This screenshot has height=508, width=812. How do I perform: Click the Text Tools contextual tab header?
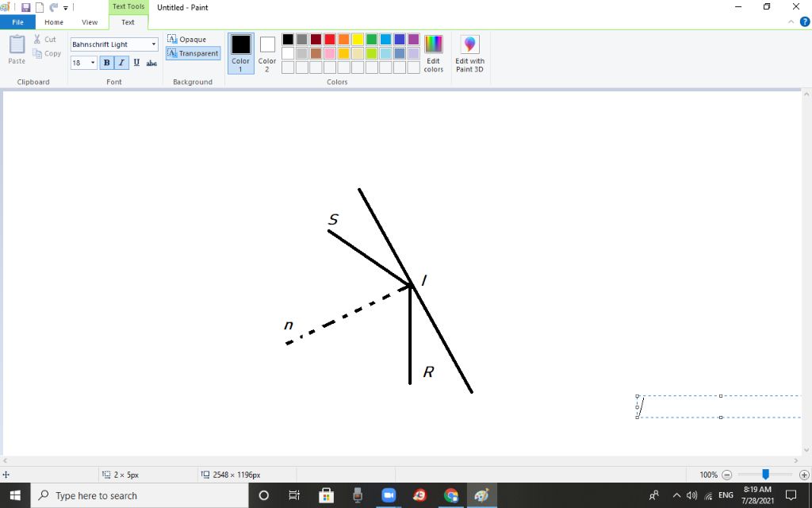pyautogui.click(x=128, y=6)
